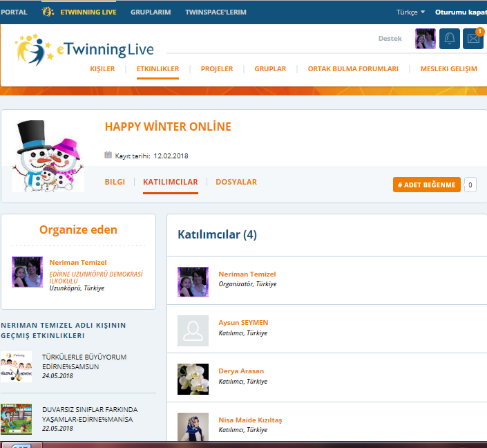Switch to the Dosyalar tab
This screenshot has width=487, height=448.
pyautogui.click(x=236, y=182)
